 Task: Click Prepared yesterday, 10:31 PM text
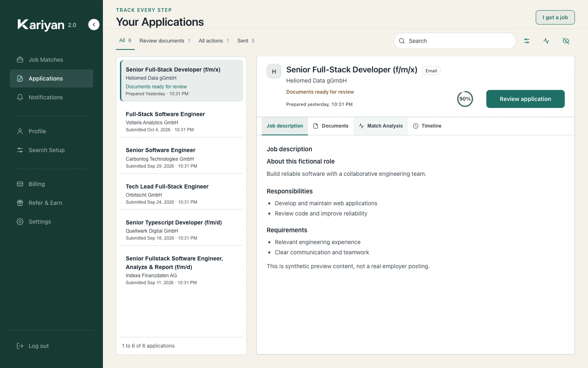[319, 104]
